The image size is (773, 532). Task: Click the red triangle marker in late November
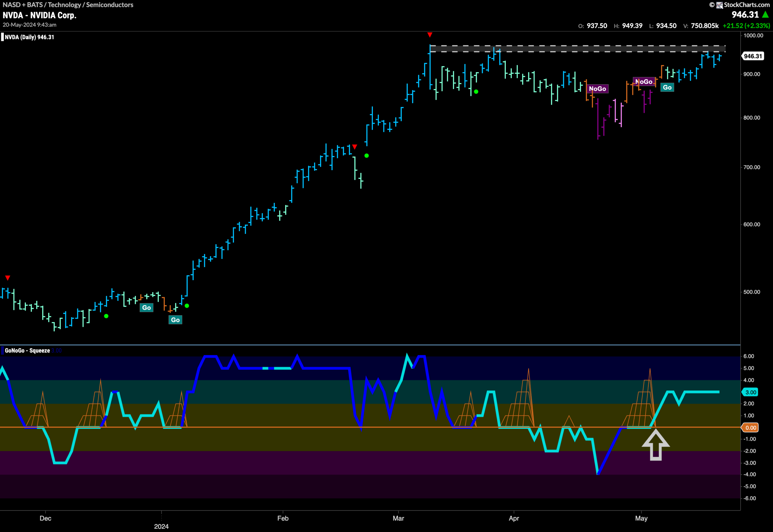(8, 278)
